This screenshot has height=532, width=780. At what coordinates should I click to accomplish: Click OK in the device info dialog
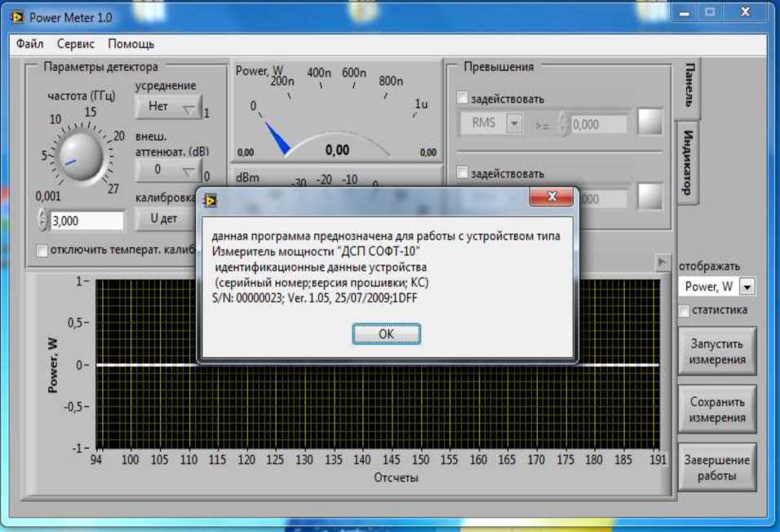pos(386,334)
